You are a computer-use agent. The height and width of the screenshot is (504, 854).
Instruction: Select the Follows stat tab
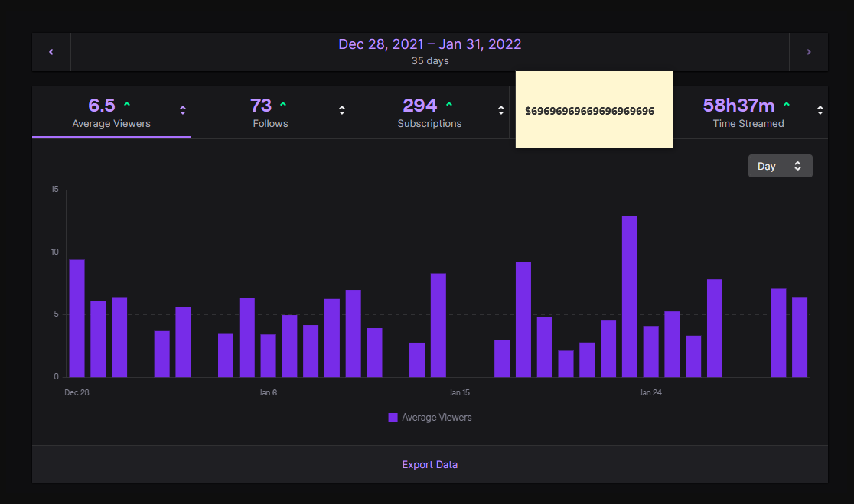click(x=270, y=112)
